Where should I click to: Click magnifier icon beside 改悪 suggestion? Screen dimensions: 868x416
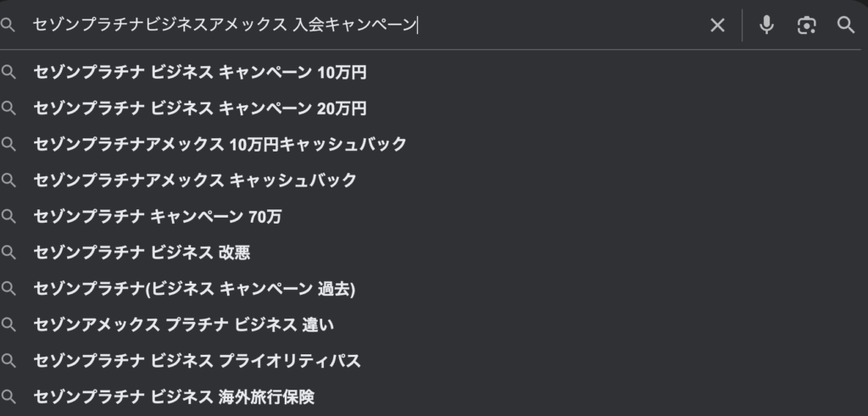tap(9, 252)
